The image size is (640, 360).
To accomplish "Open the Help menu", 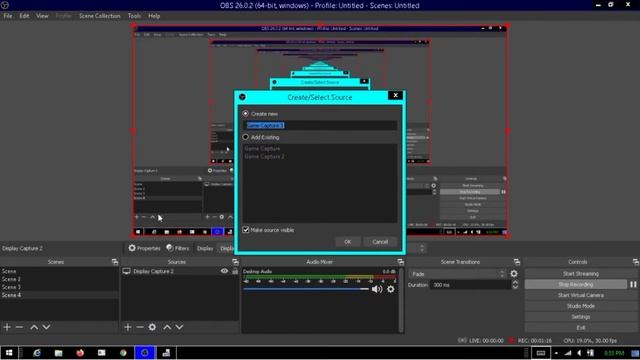I will tap(154, 16).
